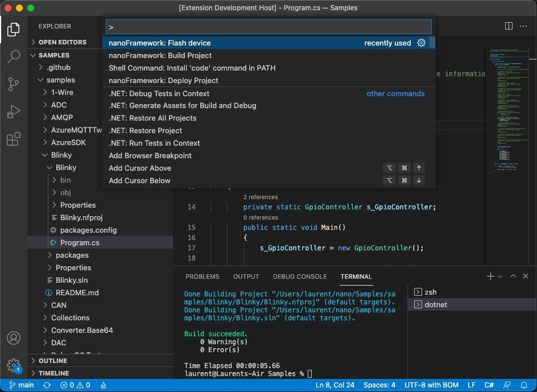
Task: Open the Blinky.sln file
Action: 100,280
